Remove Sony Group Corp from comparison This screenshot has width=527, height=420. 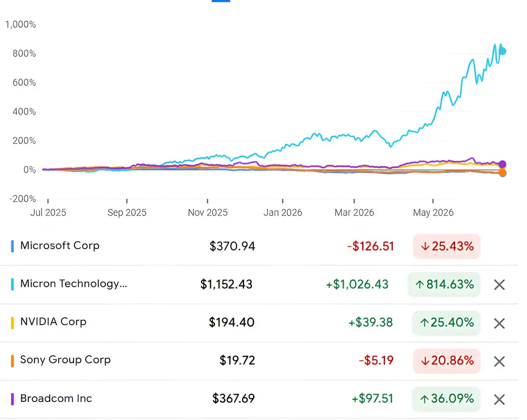click(499, 362)
